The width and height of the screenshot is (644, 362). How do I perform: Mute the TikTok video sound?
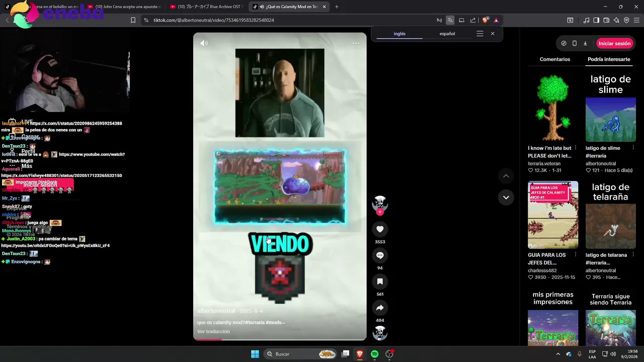[204, 43]
